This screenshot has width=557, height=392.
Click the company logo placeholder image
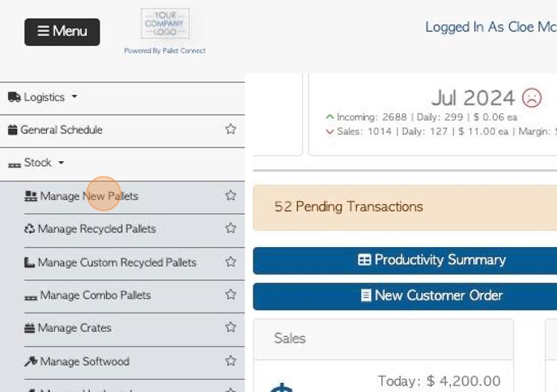point(165,23)
